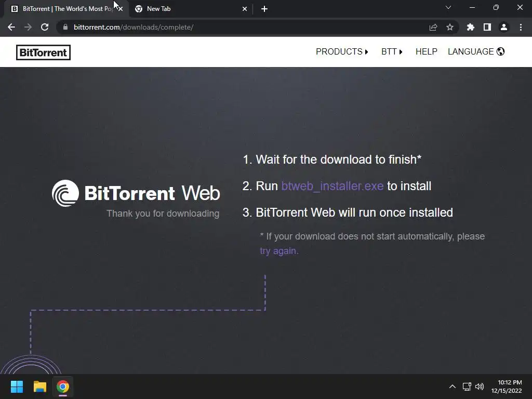Close the BitTorrent tab
Image resolution: width=532 pixels, height=399 pixels.
[x=121, y=9]
